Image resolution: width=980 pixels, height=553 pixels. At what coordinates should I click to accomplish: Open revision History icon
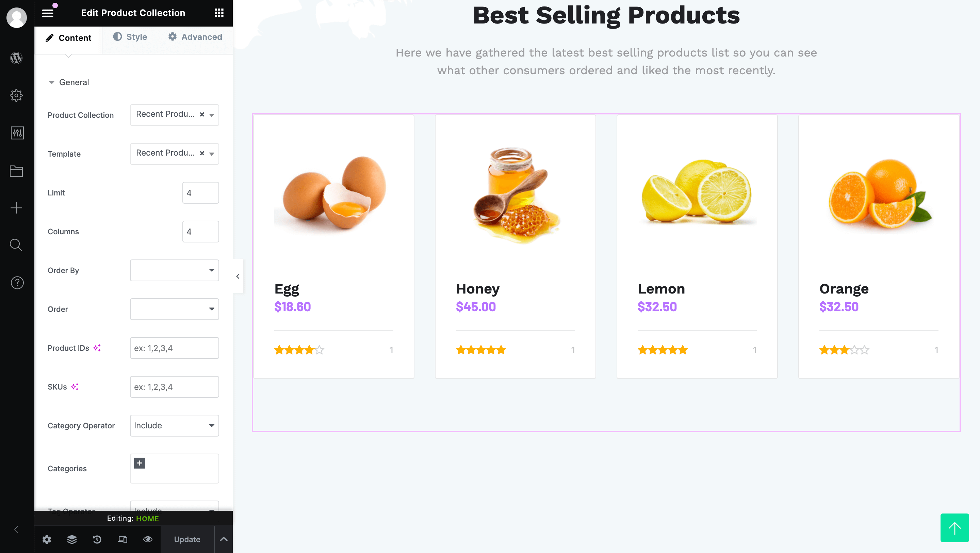coord(97,539)
